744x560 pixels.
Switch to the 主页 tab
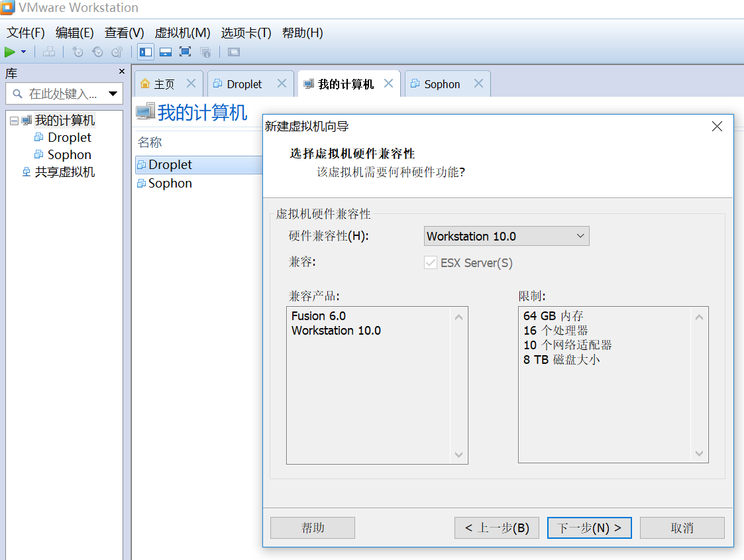click(164, 84)
